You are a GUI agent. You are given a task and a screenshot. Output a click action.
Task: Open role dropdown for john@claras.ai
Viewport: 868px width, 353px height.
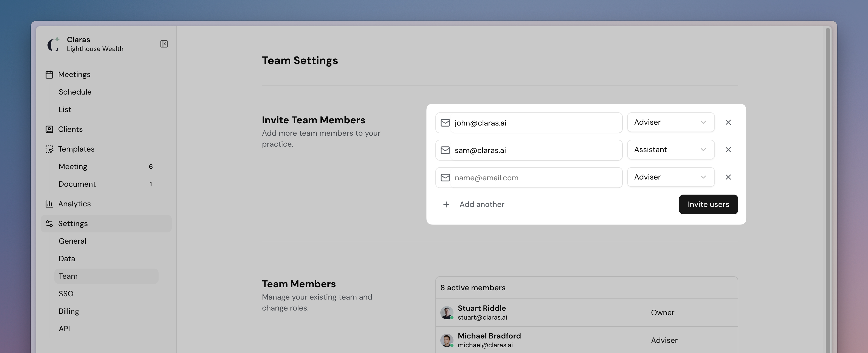click(670, 122)
